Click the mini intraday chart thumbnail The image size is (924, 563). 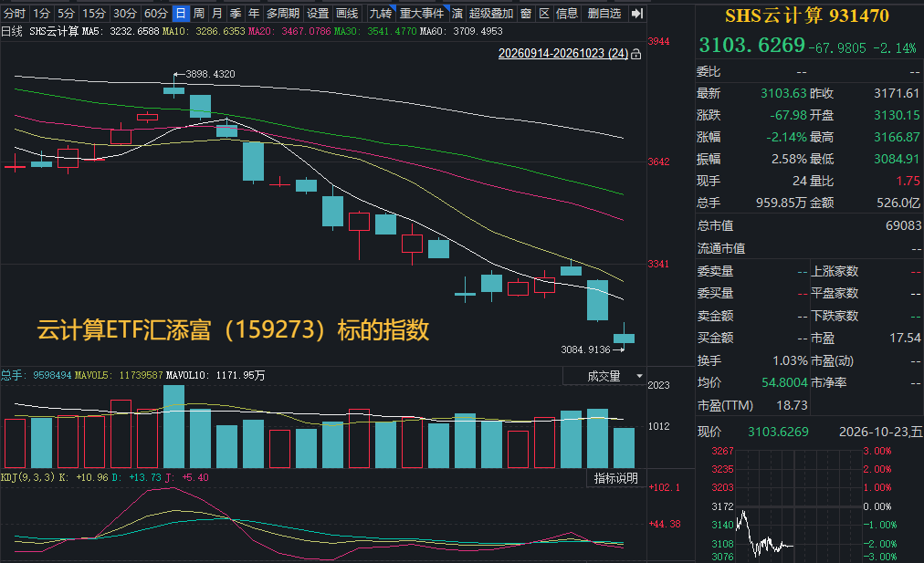799,505
